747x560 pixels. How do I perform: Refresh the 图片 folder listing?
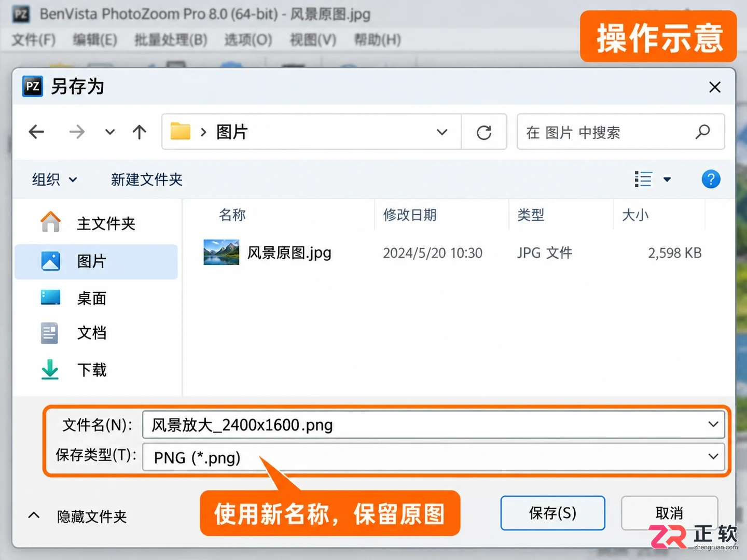484,132
